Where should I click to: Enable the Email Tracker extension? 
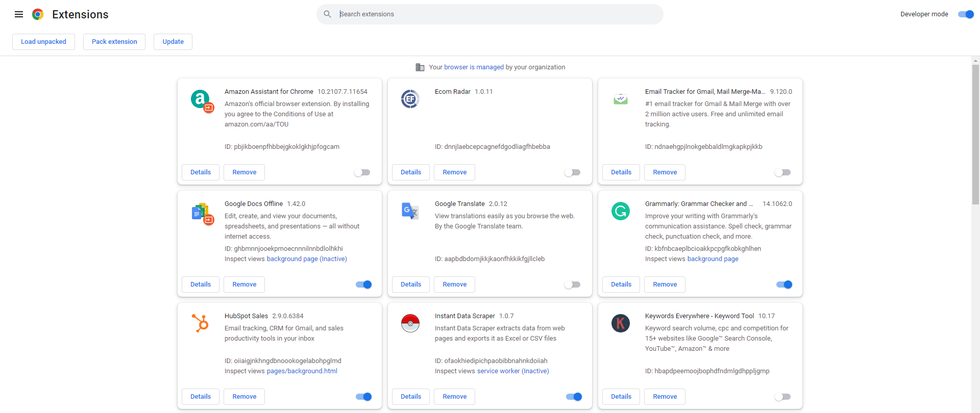(782, 172)
